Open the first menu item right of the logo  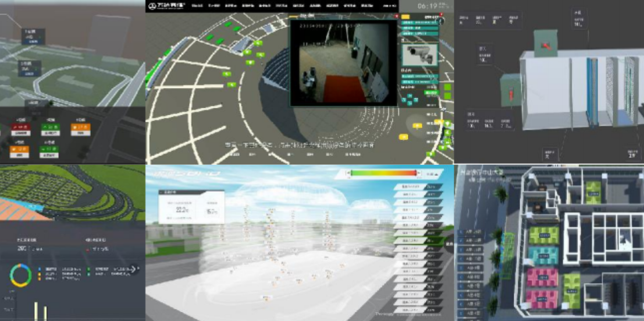point(197,6)
